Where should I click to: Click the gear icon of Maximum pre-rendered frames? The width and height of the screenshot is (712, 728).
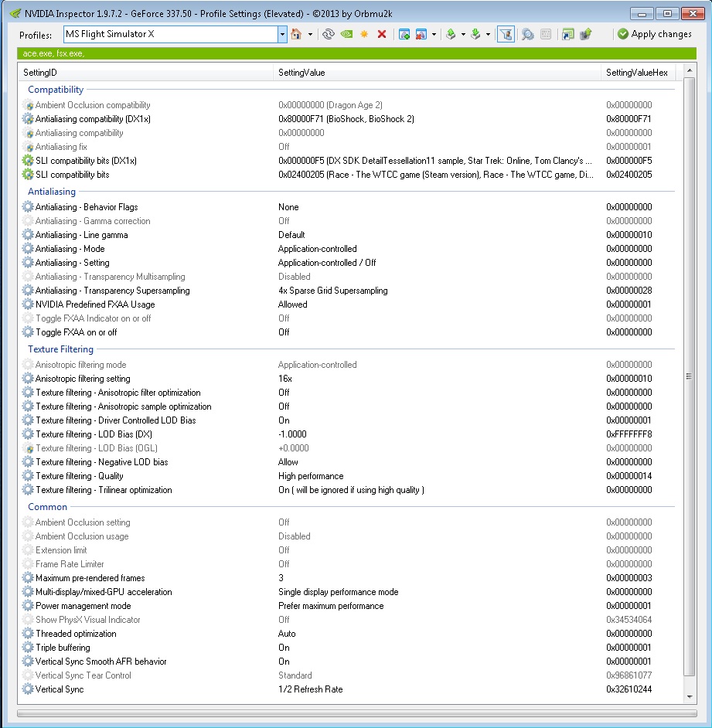tap(29, 578)
